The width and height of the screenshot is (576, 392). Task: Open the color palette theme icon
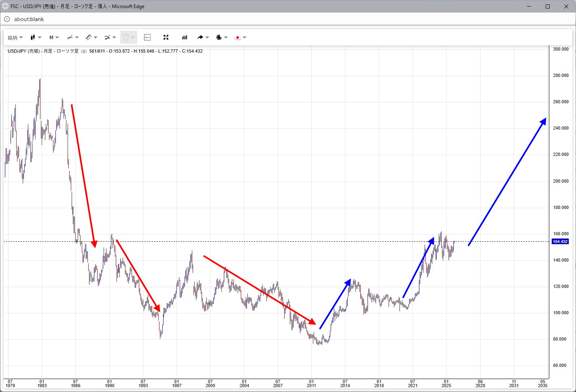coord(219,37)
